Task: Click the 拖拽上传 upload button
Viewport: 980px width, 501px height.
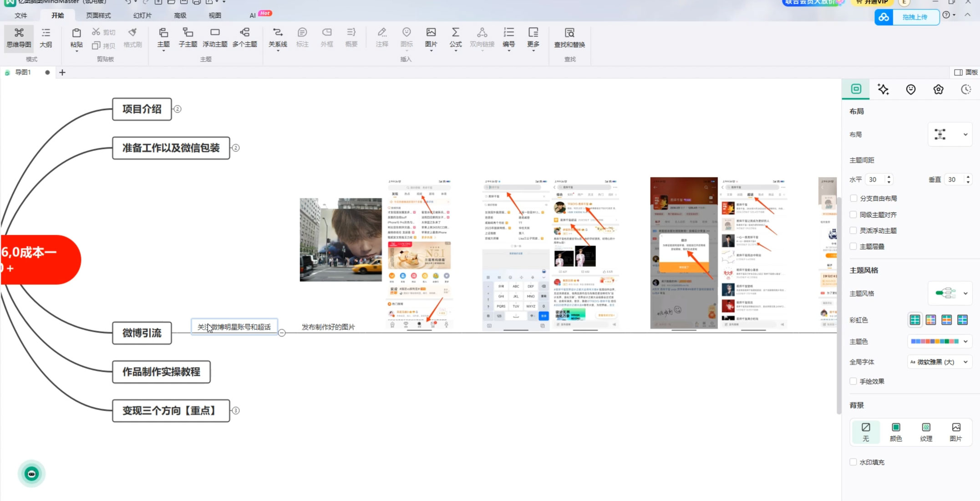Action: coord(914,17)
